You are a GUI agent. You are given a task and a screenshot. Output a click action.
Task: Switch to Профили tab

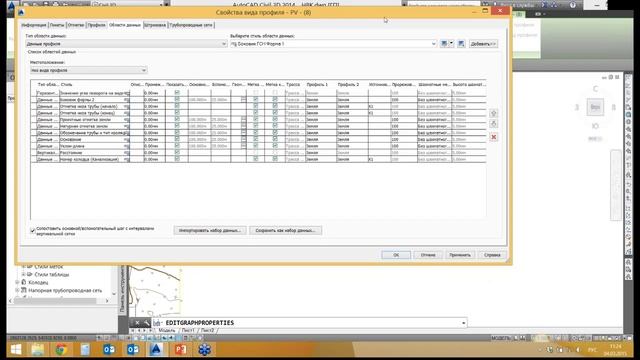(x=96, y=25)
